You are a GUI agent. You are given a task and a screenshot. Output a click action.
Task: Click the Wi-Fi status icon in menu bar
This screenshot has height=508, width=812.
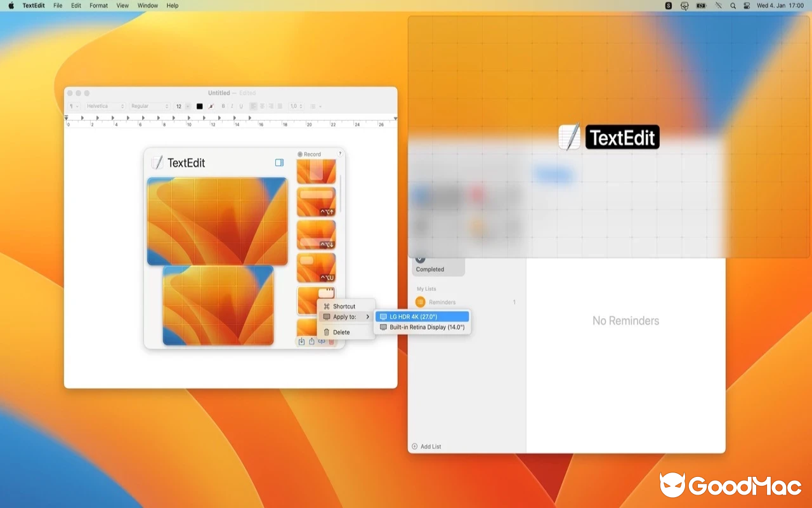pyautogui.click(x=718, y=6)
